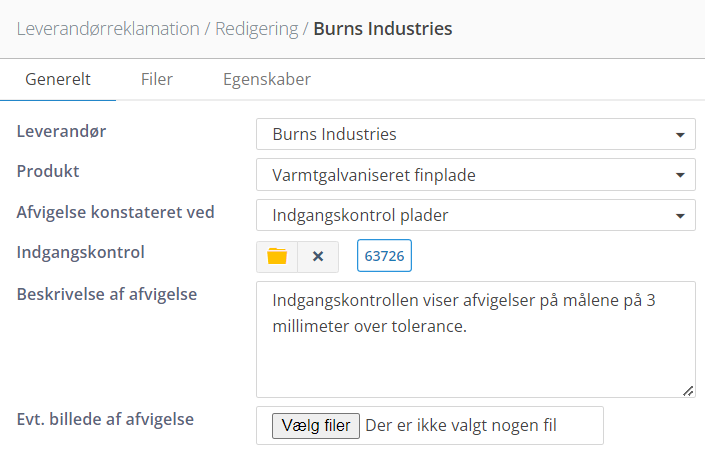Go to the Leverandørreklamation breadcrumb
The height and width of the screenshot is (454, 705).
(108, 29)
